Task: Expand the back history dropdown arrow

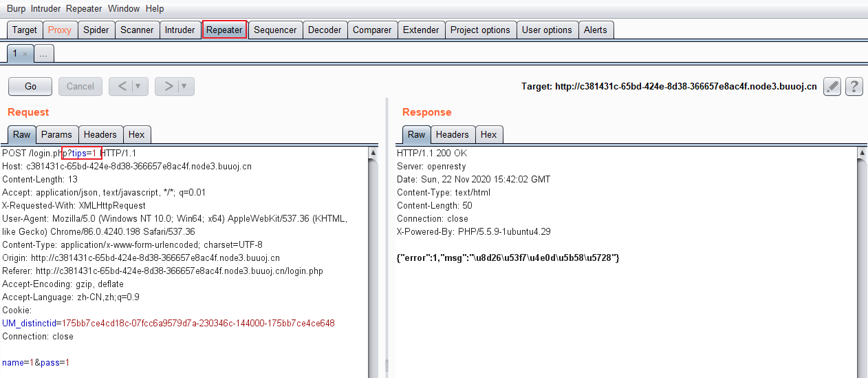Action: [x=138, y=87]
